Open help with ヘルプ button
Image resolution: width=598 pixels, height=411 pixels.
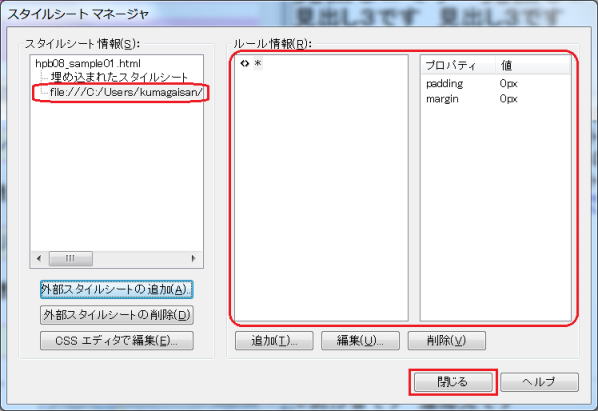pos(539,382)
